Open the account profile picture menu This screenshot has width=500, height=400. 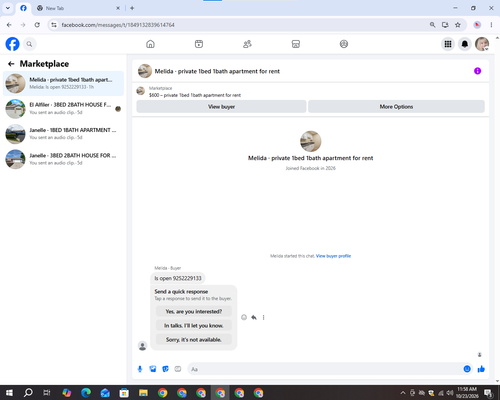[482, 44]
